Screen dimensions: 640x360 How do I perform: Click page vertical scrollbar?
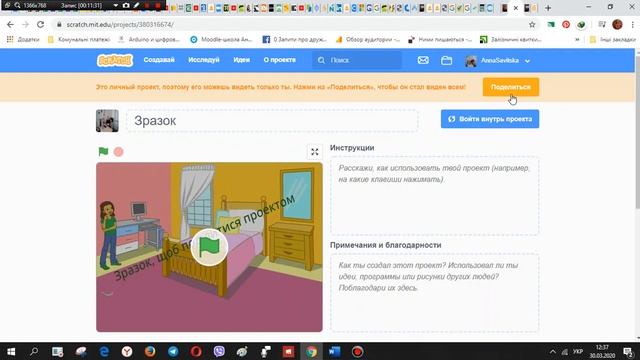[x=637, y=132]
